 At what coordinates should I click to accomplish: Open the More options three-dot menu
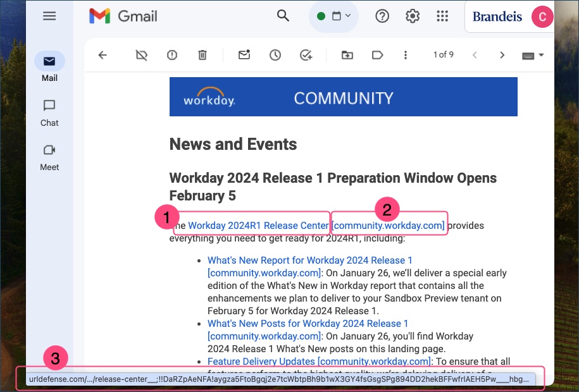point(406,55)
